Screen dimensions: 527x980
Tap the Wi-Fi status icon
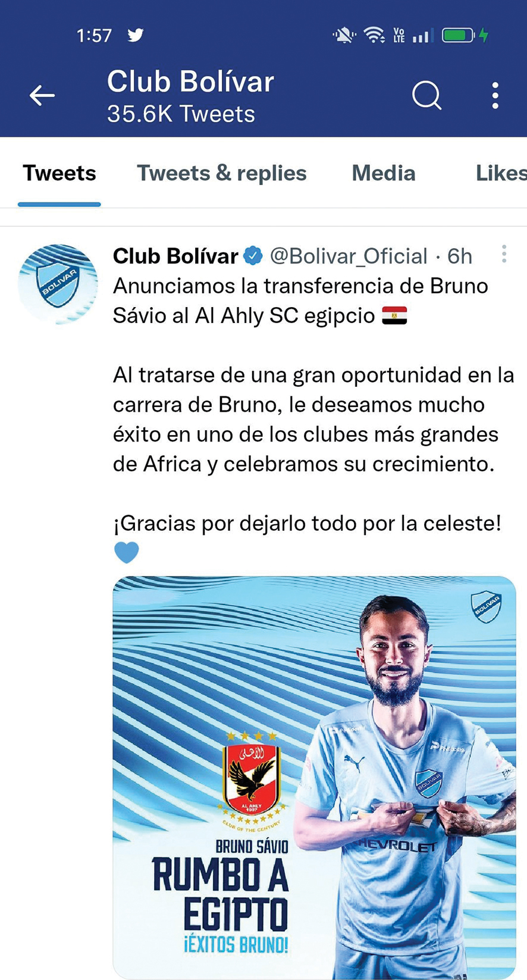(374, 35)
